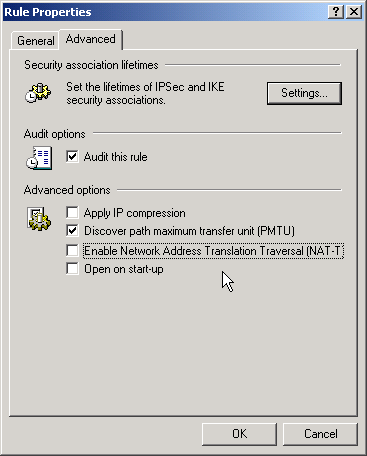Switch to the General tab
The width and height of the screenshot is (367, 456).
pyautogui.click(x=35, y=41)
